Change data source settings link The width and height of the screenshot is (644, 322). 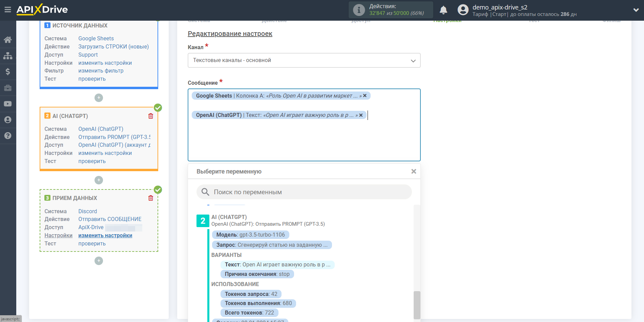105,63
